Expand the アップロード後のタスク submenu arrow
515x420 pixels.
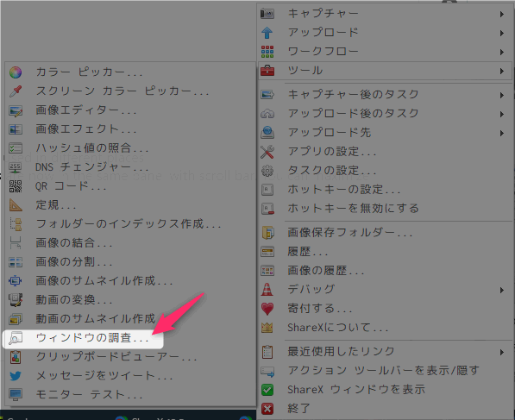(501, 115)
